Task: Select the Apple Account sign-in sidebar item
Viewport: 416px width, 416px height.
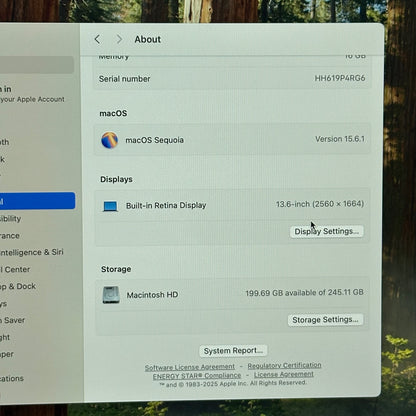Action: tap(32, 94)
